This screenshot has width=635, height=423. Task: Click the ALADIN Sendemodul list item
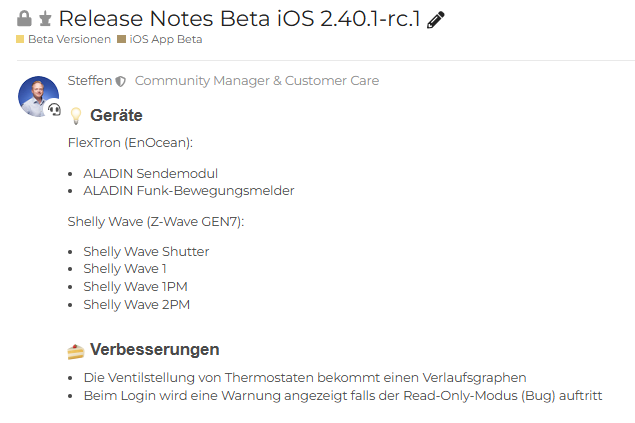(x=150, y=173)
